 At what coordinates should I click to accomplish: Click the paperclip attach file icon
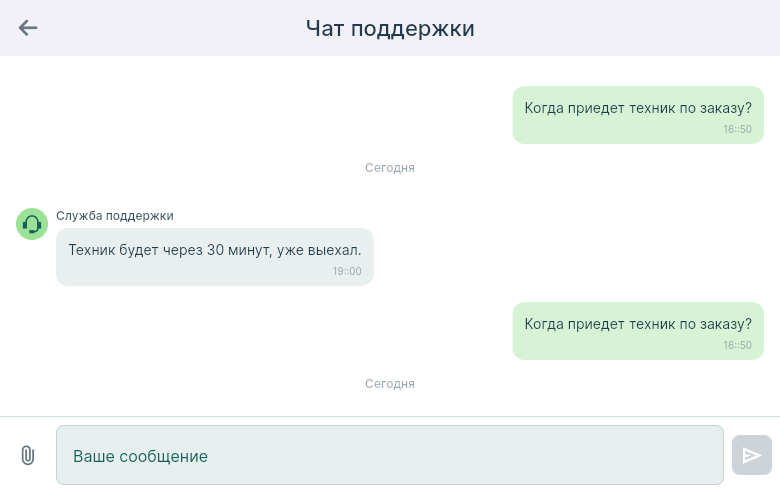click(28, 456)
